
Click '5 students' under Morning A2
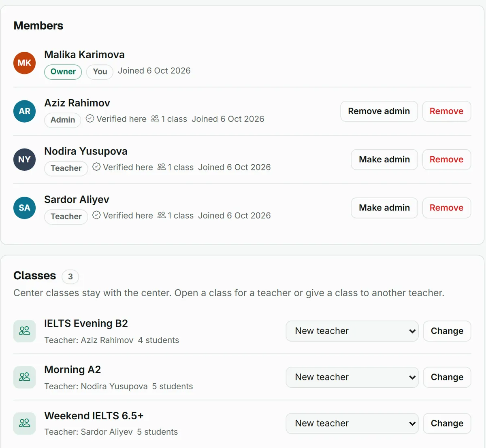click(173, 386)
